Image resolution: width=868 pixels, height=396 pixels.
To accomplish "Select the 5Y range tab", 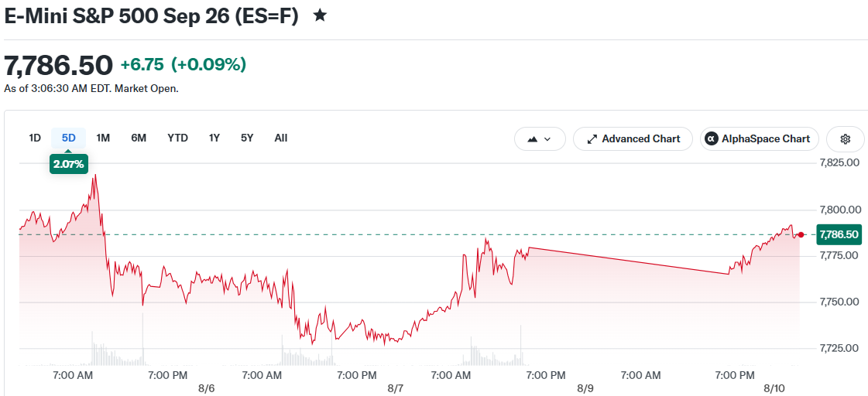I will click(x=247, y=138).
